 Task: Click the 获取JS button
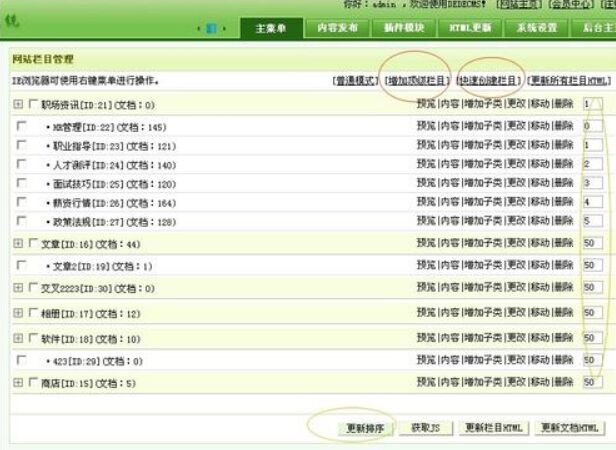(x=425, y=428)
